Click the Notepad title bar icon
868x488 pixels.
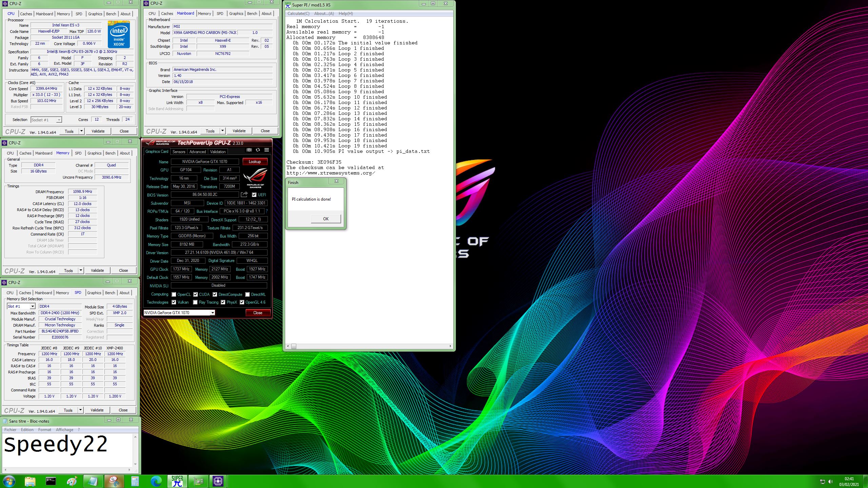pos(5,421)
